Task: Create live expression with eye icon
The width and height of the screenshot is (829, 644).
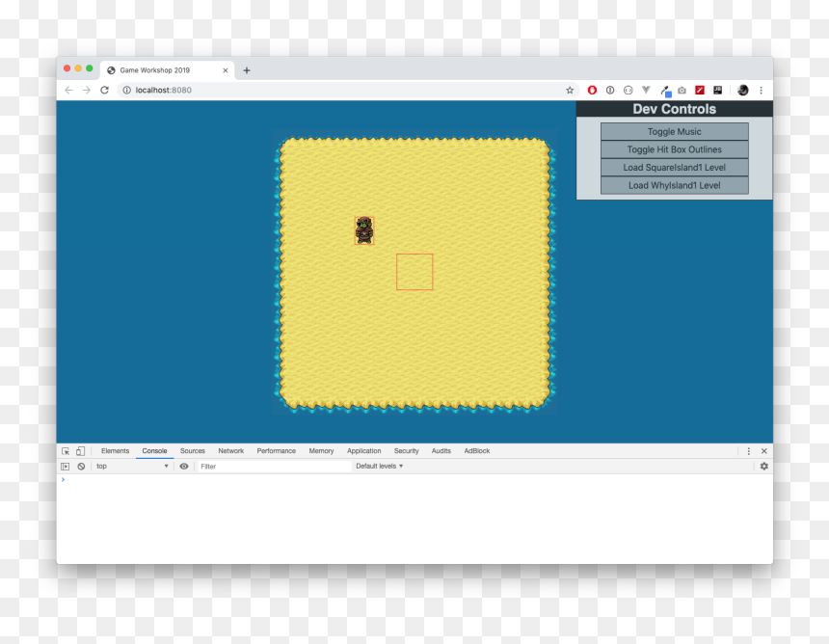Action: (x=184, y=467)
